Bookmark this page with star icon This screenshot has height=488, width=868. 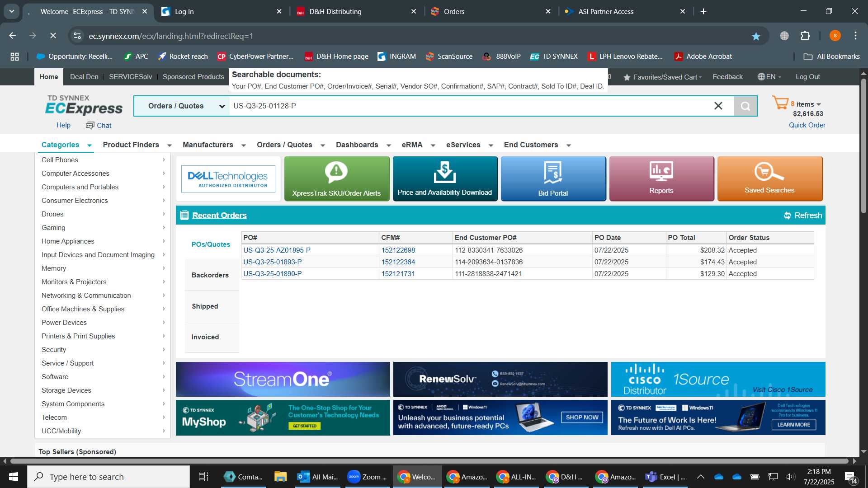coord(756,36)
